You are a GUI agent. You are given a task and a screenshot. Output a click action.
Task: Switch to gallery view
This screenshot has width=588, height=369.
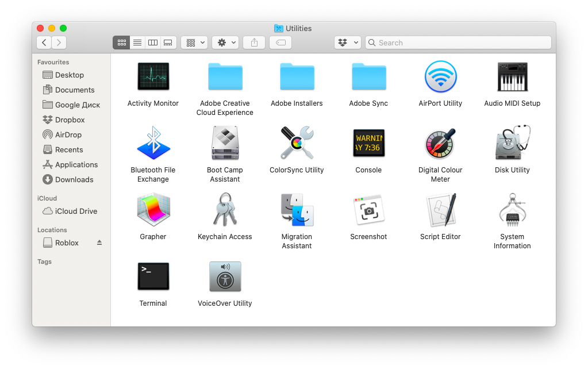(x=168, y=43)
